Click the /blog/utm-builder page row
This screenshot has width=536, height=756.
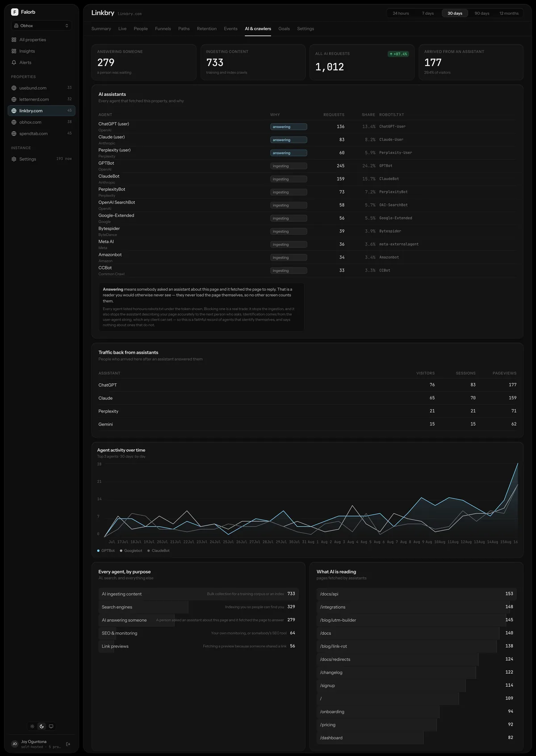tap(417, 620)
